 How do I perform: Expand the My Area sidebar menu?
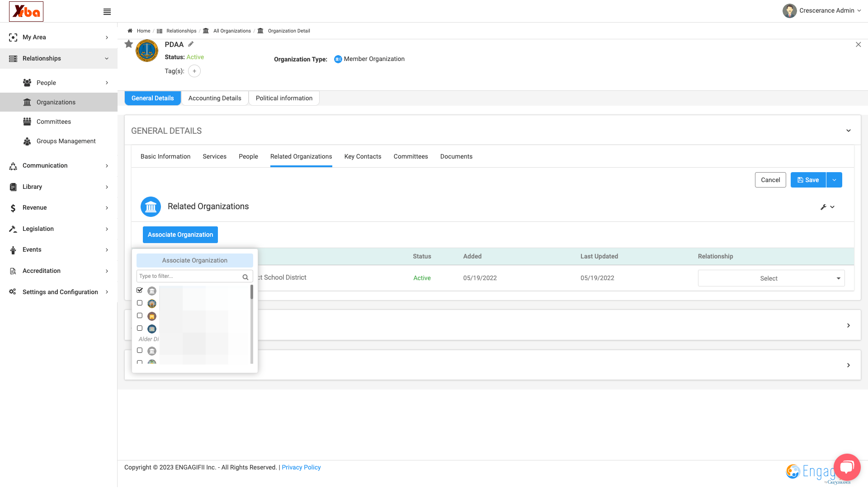coord(59,37)
